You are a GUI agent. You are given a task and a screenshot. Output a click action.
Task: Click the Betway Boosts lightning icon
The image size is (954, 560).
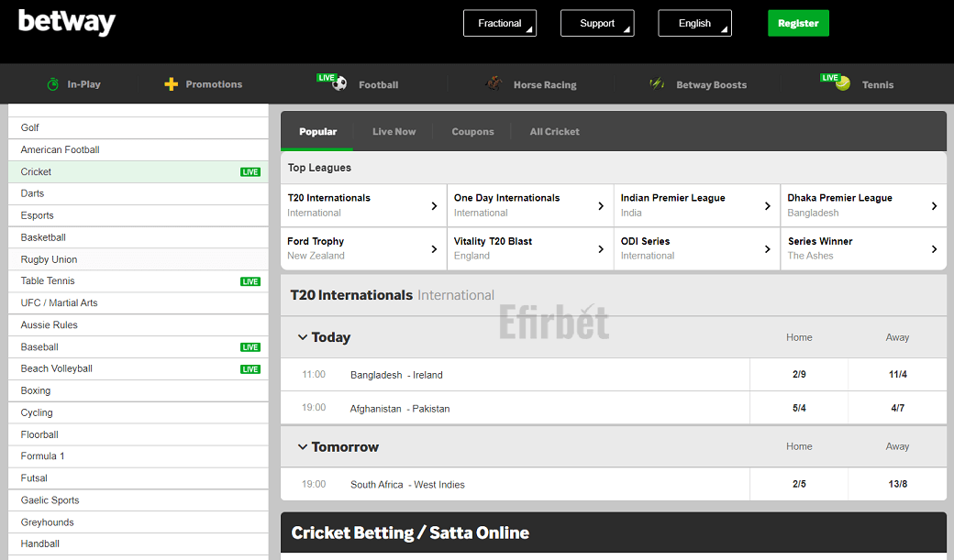[657, 84]
